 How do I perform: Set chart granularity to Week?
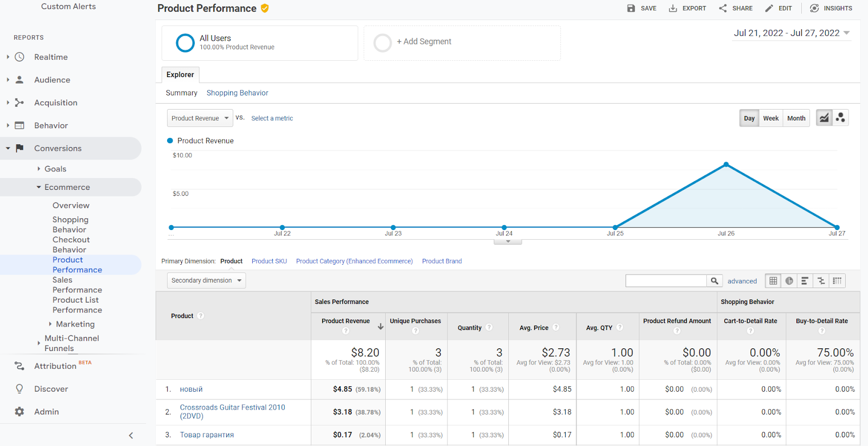[771, 118]
